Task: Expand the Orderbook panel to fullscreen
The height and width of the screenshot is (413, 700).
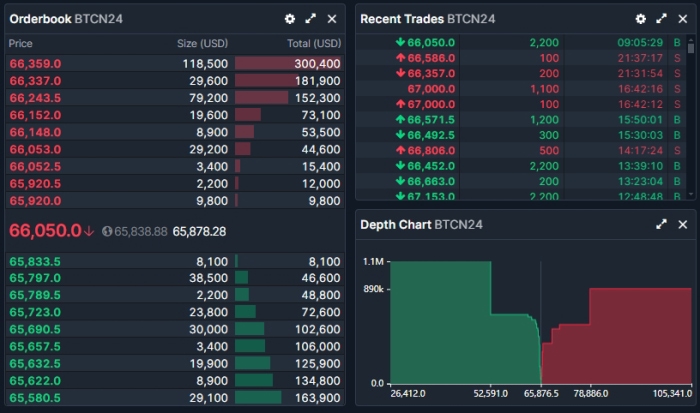Action: 311,19
